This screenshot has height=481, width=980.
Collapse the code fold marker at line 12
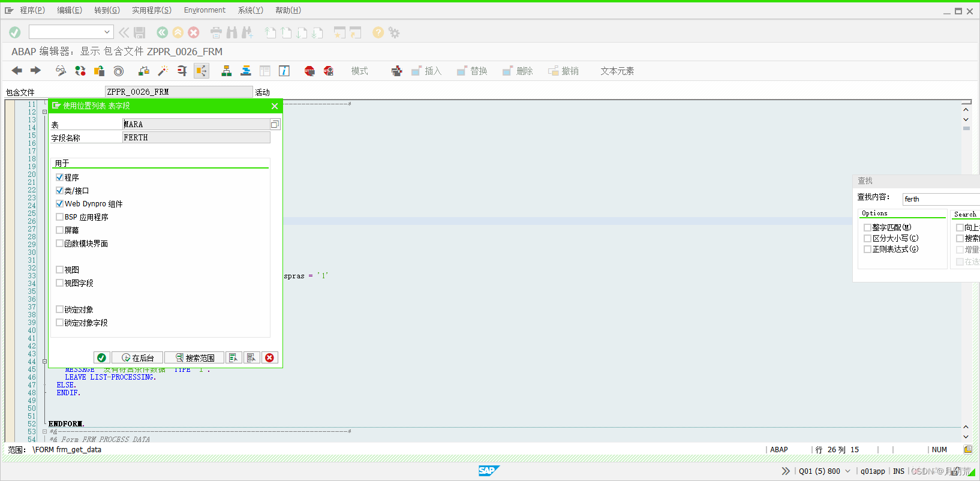click(44, 112)
